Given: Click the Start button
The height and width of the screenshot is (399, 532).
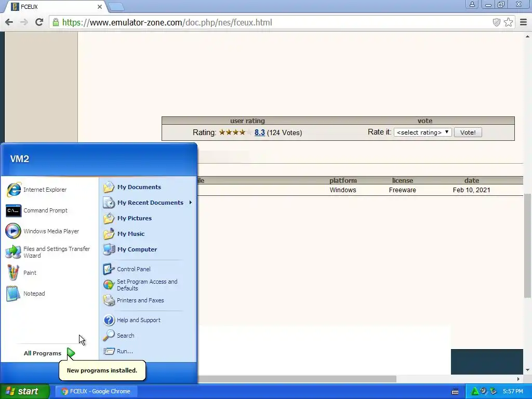Looking at the screenshot, I should 24,391.
